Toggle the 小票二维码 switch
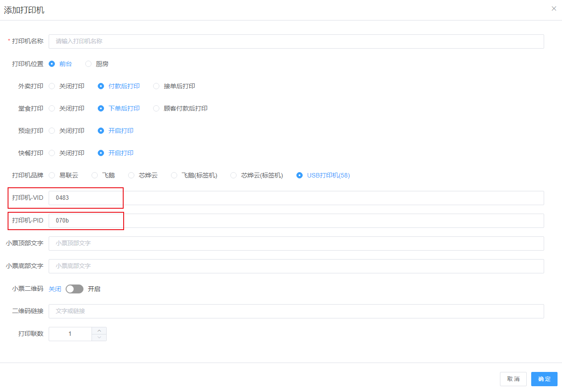 pos(75,289)
